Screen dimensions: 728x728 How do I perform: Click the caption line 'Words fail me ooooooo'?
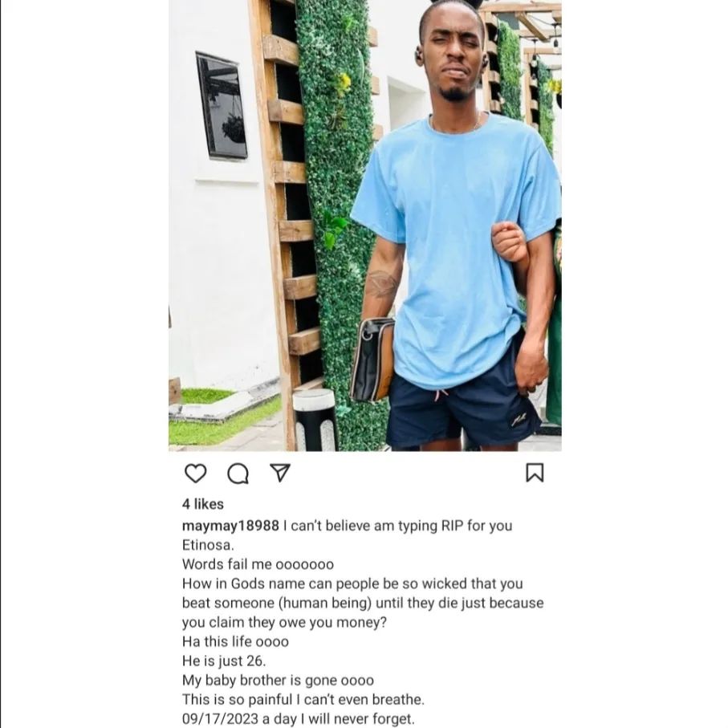(x=258, y=564)
